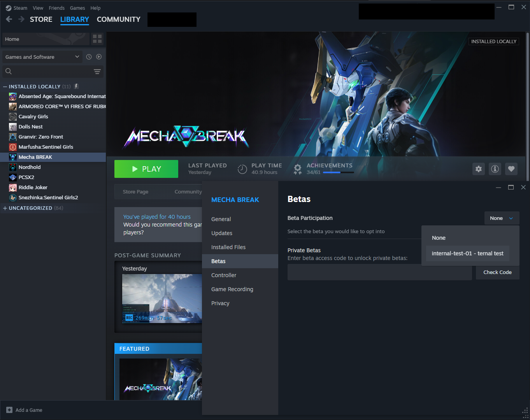Screen dimensions: 530x420
Task: Open yesterday's recording thumbnail
Action: (x=162, y=299)
